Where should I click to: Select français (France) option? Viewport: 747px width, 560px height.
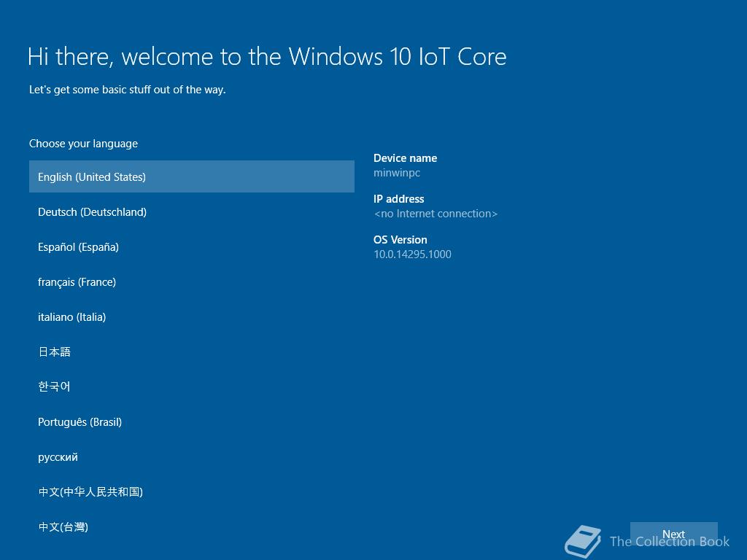192,282
